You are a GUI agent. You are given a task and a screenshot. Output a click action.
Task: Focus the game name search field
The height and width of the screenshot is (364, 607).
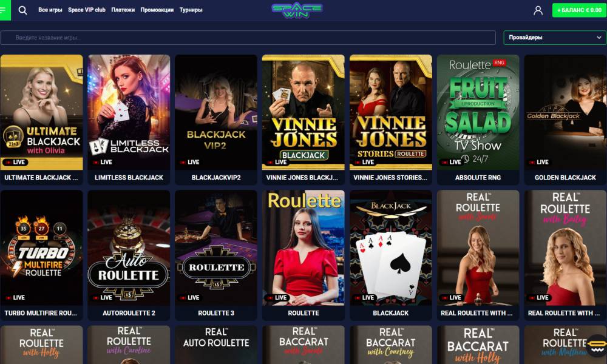pyautogui.click(x=248, y=38)
